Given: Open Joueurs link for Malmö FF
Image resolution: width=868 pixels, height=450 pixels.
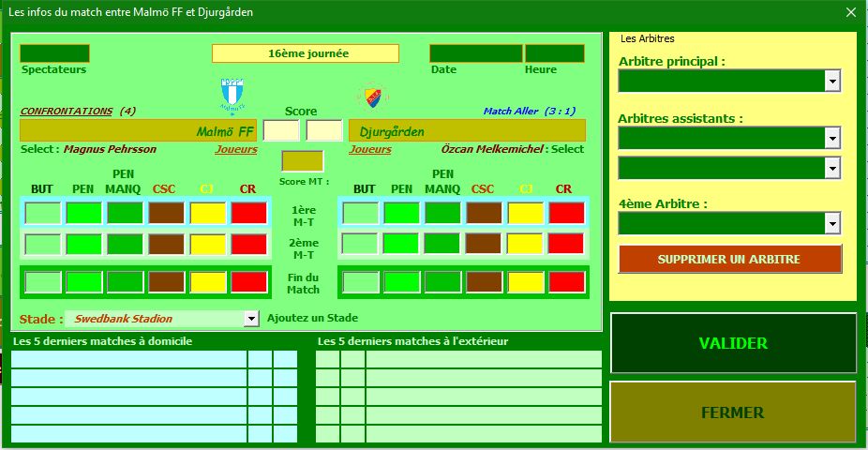Looking at the screenshot, I should coord(236,149).
